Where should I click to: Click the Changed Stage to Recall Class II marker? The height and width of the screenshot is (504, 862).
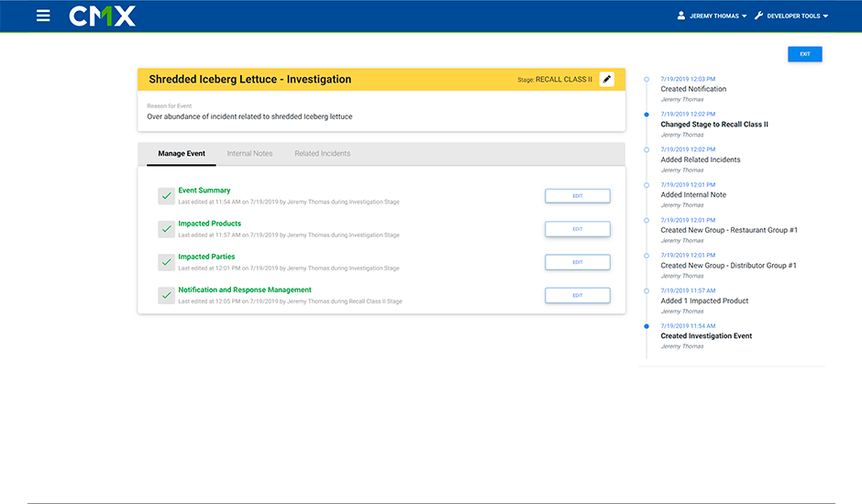click(x=646, y=115)
